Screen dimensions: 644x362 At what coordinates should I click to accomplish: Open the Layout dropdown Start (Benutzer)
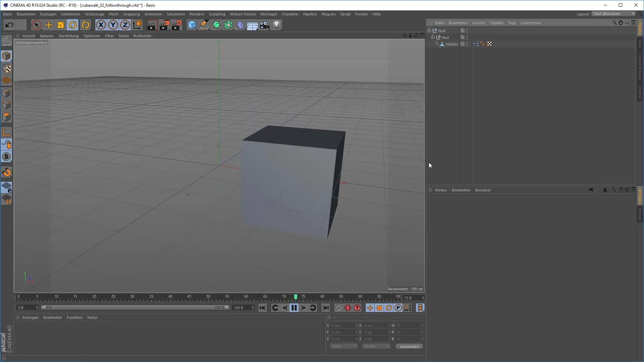click(613, 14)
